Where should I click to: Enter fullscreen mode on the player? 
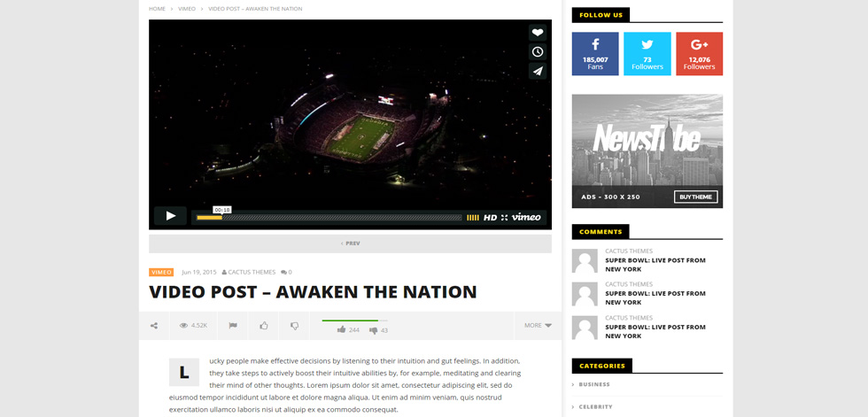[x=504, y=218]
